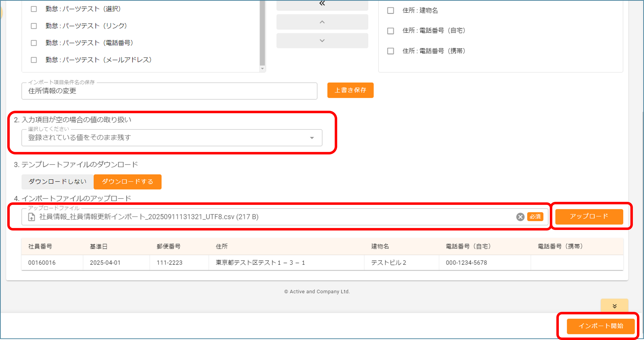Click the down chevron to reorder a field

pyautogui.click(x=322, y=40)
